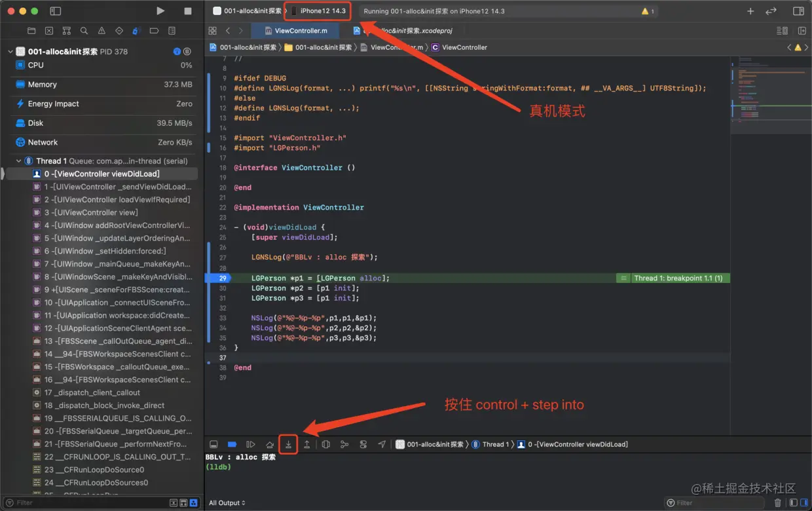
Task: Open the iPhone12 14.3 device selector
Action: tap(318, 11)
